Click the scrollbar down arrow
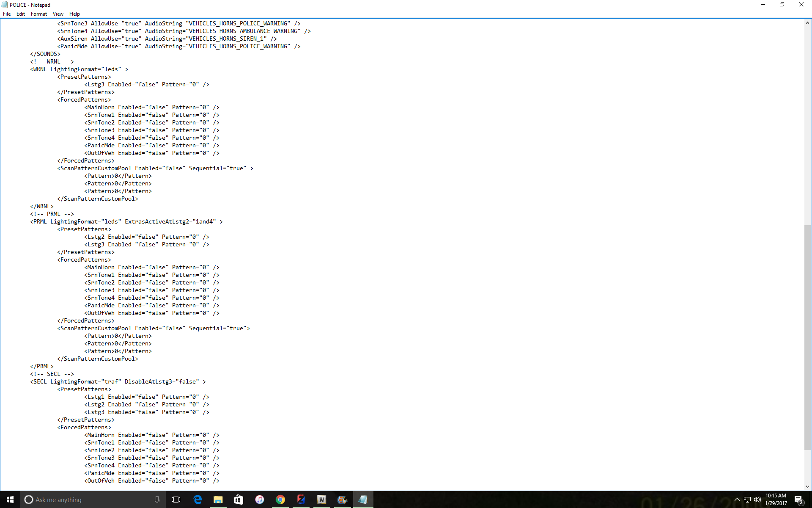 pyautogui.click(x=807, y=487)
